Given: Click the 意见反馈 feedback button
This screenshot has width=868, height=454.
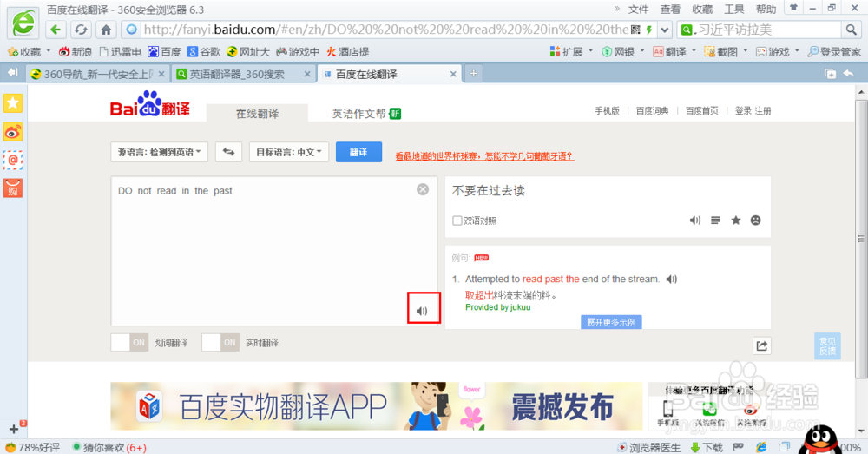Looking at the screenshot, I should click(x=827, y=346).
